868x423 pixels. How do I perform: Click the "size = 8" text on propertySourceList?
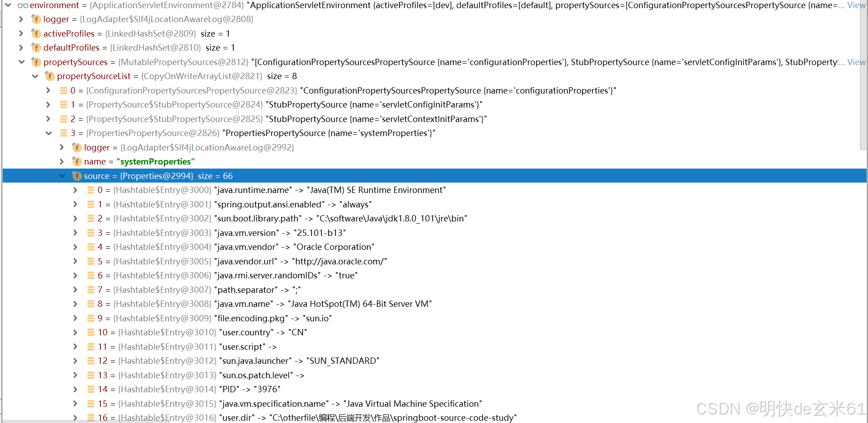coord(282,76)
